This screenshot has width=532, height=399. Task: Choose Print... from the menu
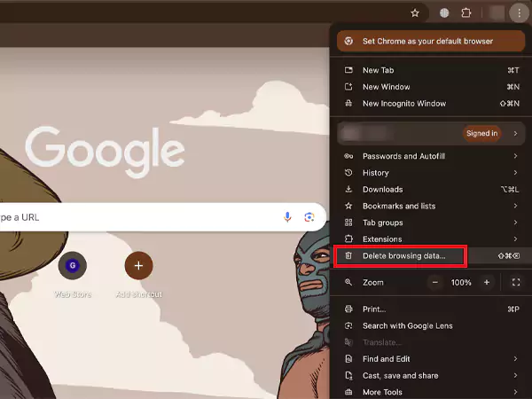[x=431, y=309]
